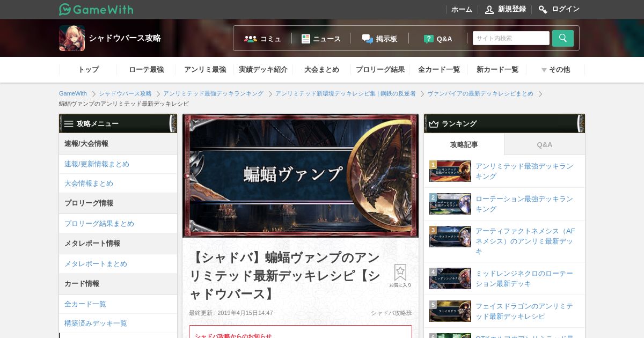644x338 pixels.
Task: Click the GameWith logo
Action: click(x=96, y=9)
